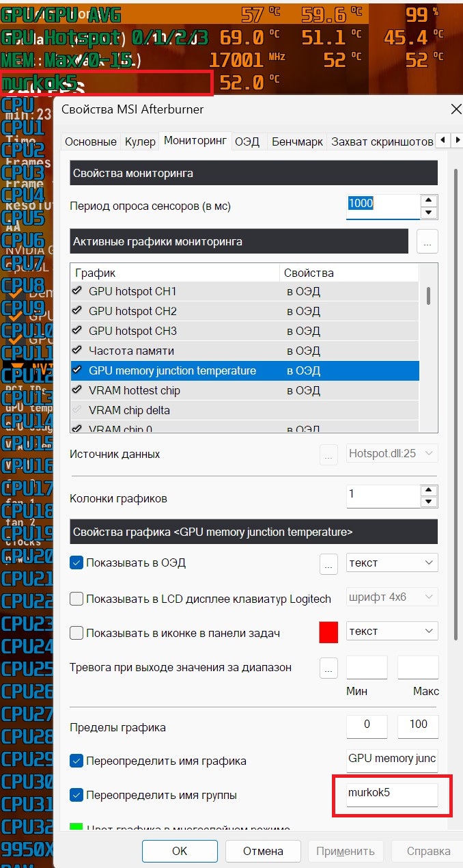
Task: Enable Показывать в LCD дисплее клавиатур Logitech
Action: [x=76, y=599]
